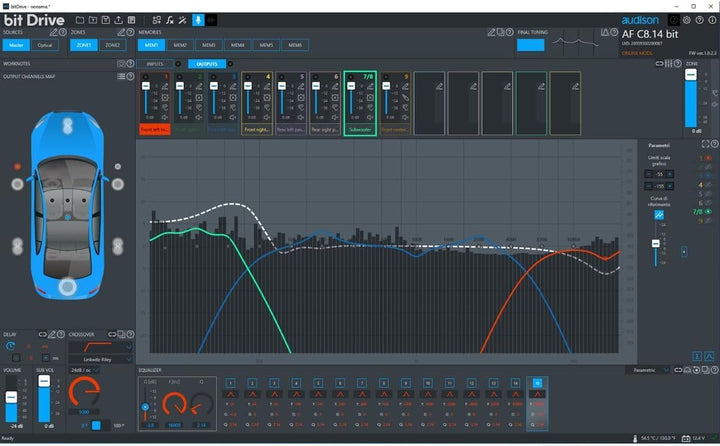Open the 24dB/oc slope dropdown

click(84, 370)
